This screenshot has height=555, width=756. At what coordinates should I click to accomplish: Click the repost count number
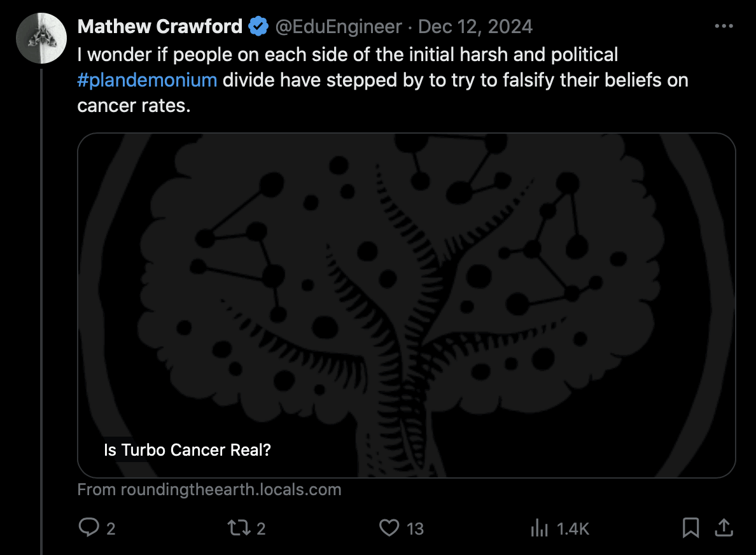click(261, 528)
